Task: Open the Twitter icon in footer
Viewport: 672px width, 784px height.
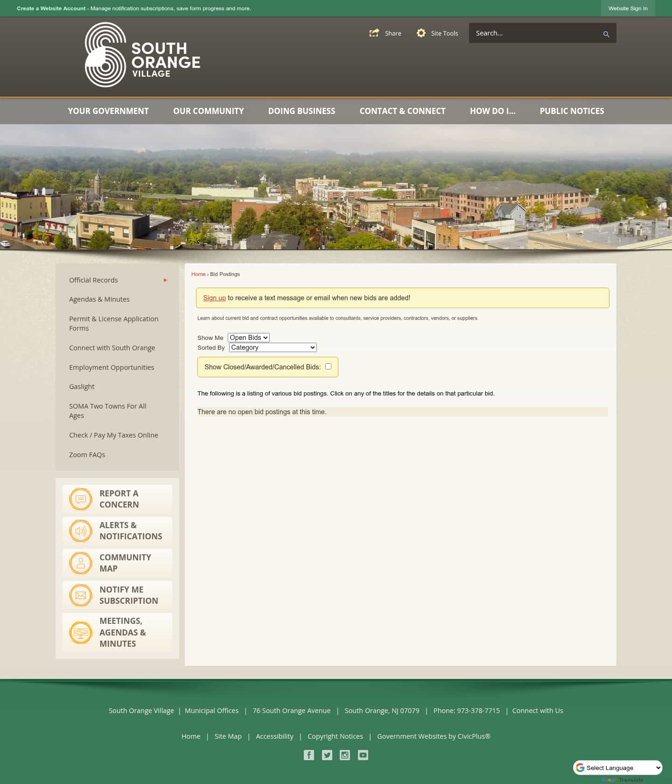Action: pyautogui.click(x=327, y=755)
